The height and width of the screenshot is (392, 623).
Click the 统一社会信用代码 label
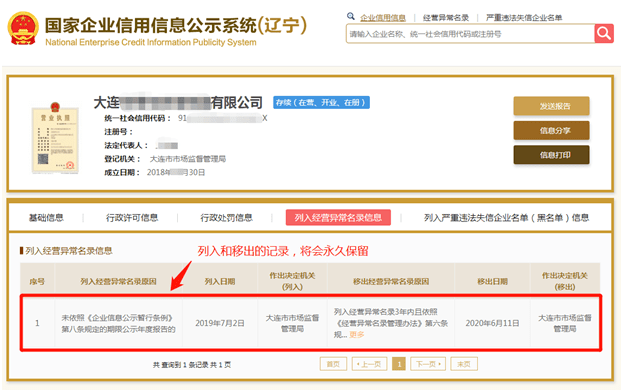pyautogui.click(x=137, y=118)
